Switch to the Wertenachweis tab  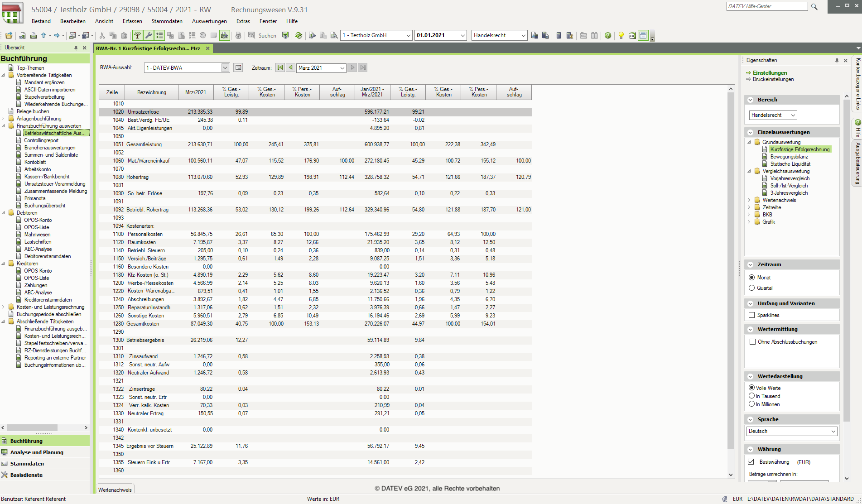115,490
